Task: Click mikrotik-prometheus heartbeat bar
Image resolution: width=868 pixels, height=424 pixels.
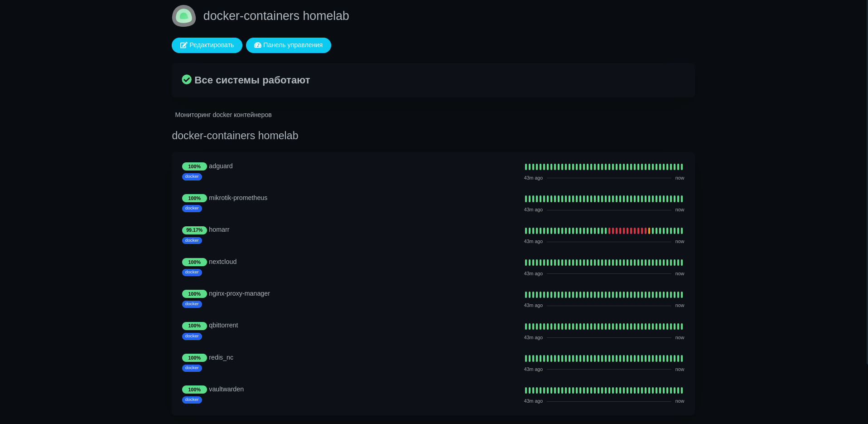Action: [604, 199]
